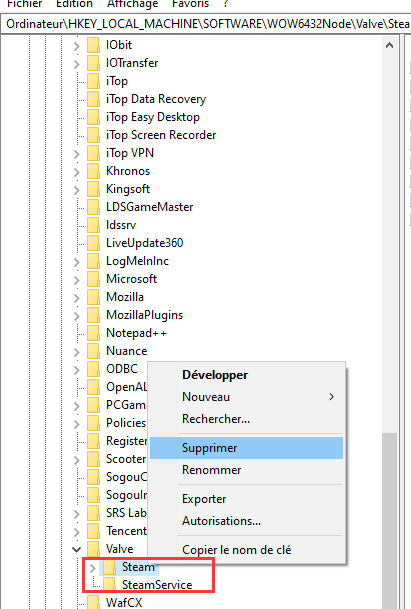Click the LDSGameMaster folder icon
This screenshot has height=609, width=411.
[x=93, y=207]
